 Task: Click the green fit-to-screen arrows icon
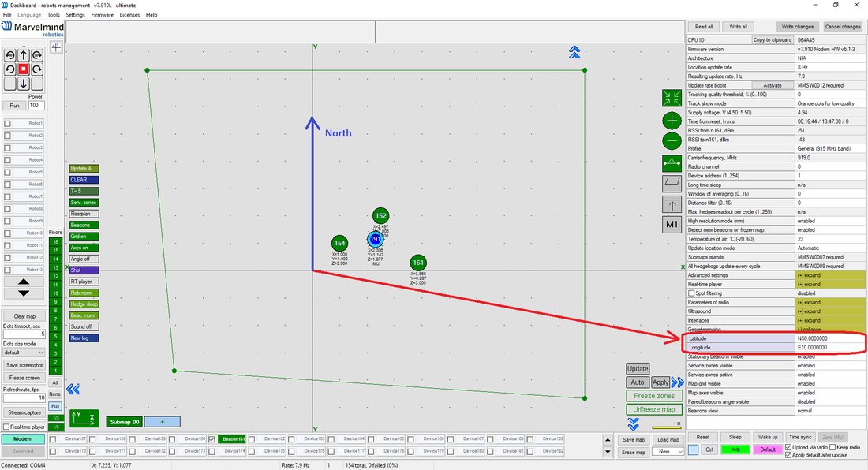point(672,99)
